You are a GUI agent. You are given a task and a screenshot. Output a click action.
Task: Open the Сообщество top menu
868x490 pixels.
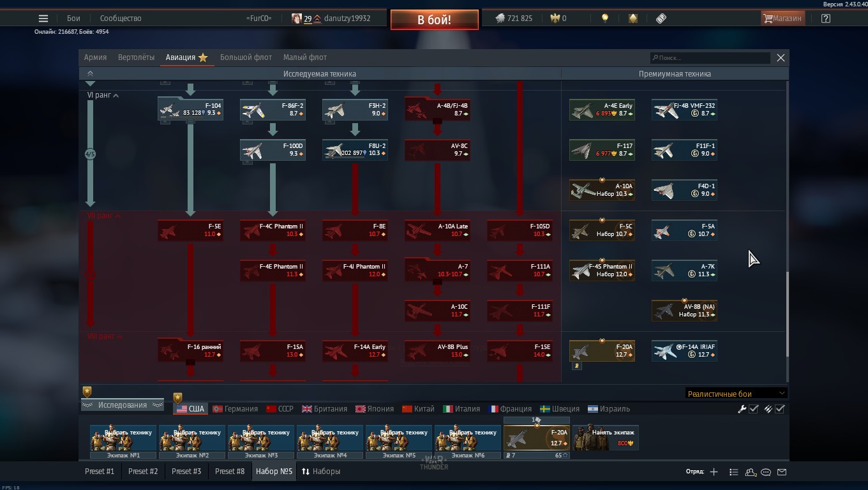(x=120, y=19)
